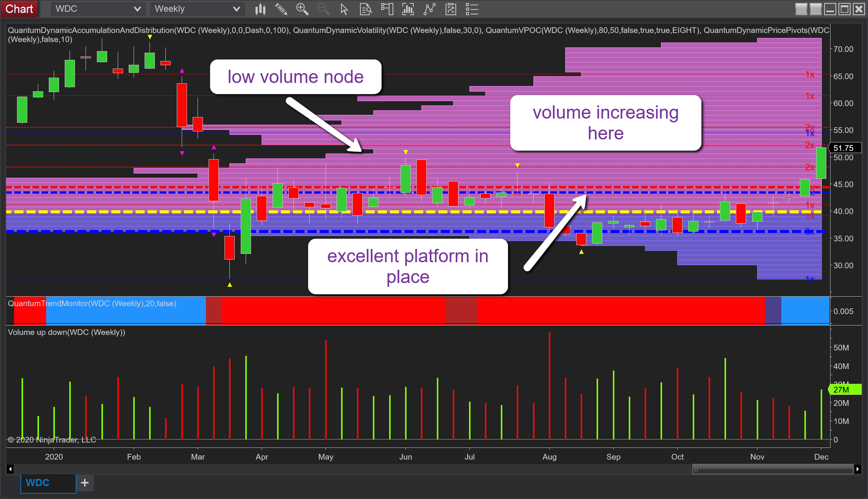Image resolution: width=868 pixels, height=499 pixels.
Task: Click the Volume up down label
Action: (67, 332)
